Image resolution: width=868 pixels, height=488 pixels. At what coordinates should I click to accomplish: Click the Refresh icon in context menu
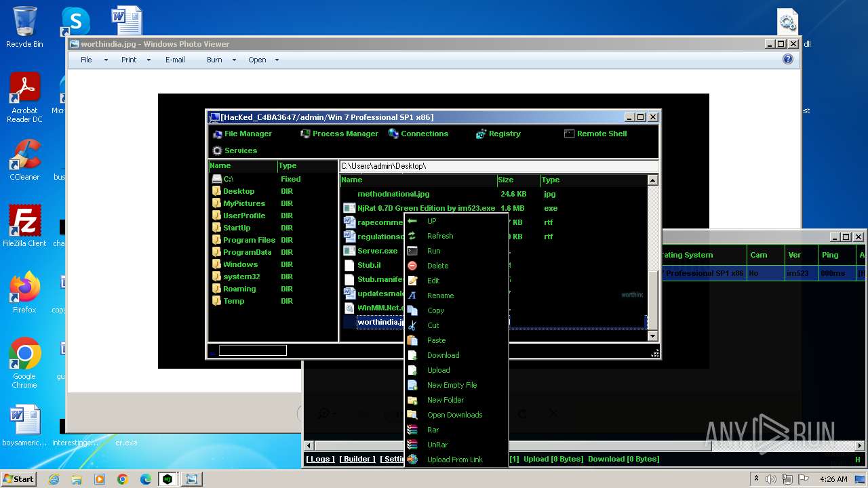(412, 236)
